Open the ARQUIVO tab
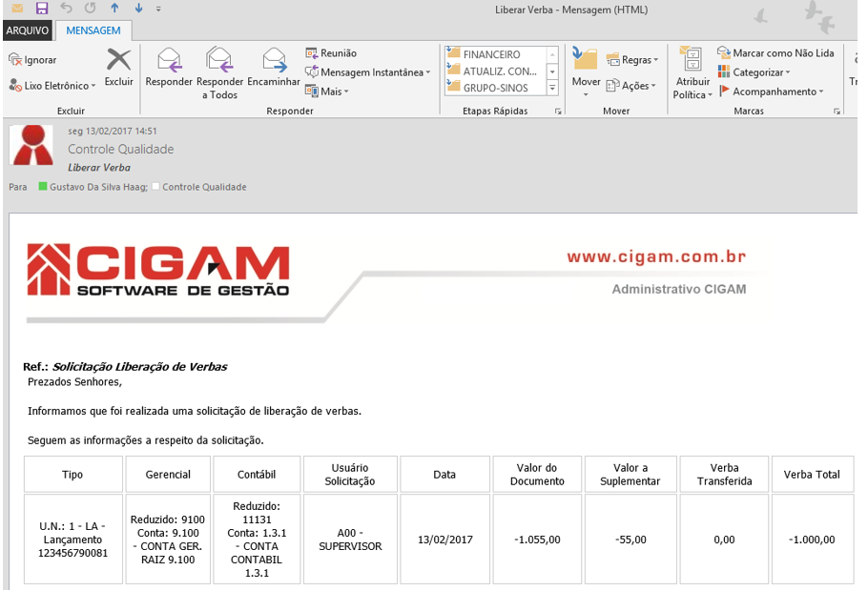Image resolution: width=868 pixels, height=591 pixels. [x=27, y=31]
